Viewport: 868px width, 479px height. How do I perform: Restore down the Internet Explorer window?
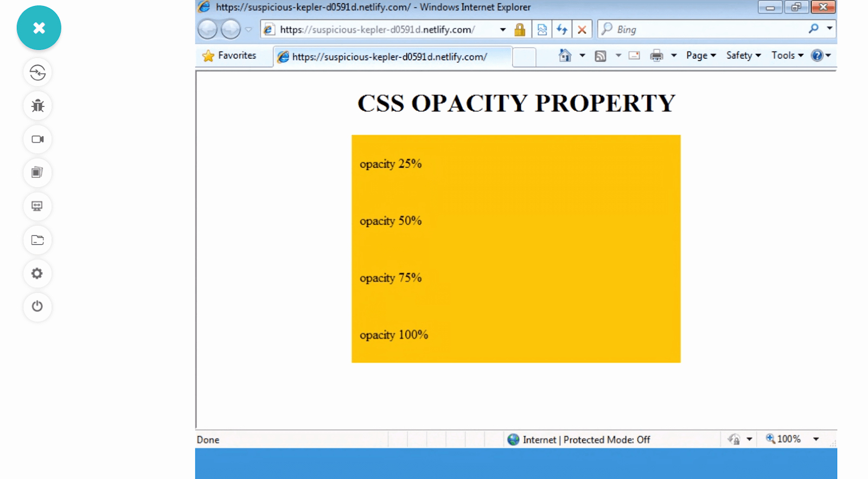(796, 7)
